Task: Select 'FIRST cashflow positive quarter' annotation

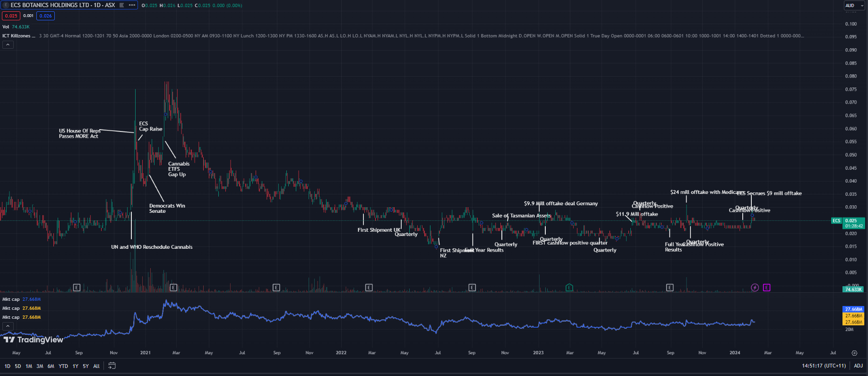Action: [570, 243]
